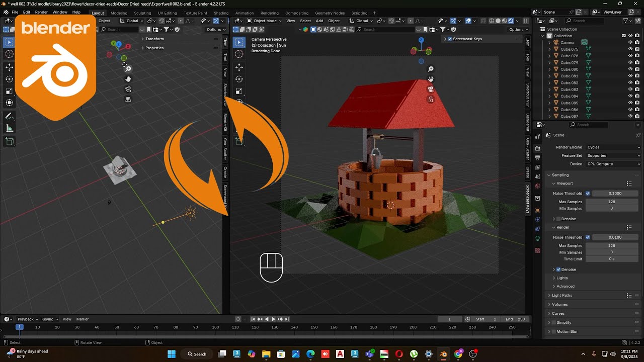Open File Explorer from the taskbar

[266, 354]
